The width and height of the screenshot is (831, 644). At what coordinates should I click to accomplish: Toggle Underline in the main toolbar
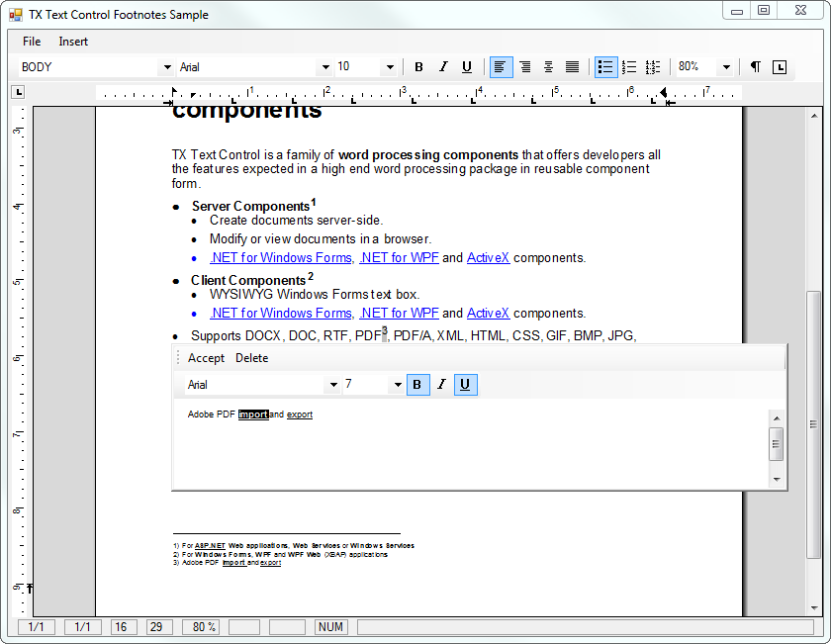[467, 67]
